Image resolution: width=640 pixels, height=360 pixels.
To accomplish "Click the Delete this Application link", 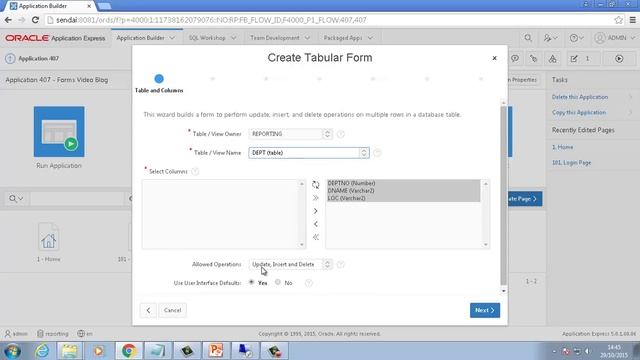I will coord(580,97).
